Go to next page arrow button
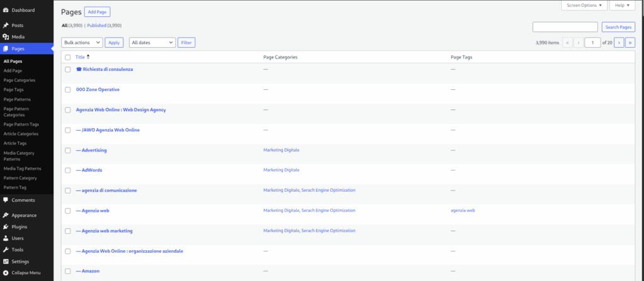 click(x=619, y=42)
